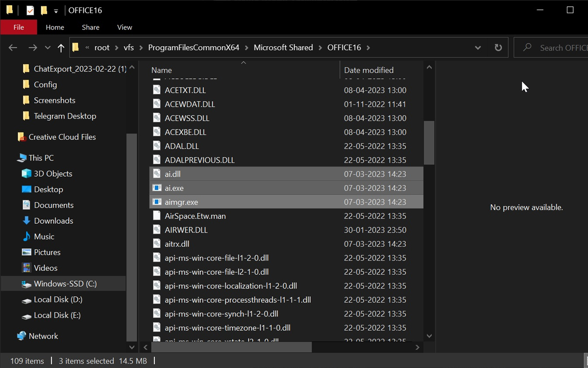The width and height of the screenshot is (588, 368).
Task: Click the Network icon in the sidebar
Action: point(22,336)
